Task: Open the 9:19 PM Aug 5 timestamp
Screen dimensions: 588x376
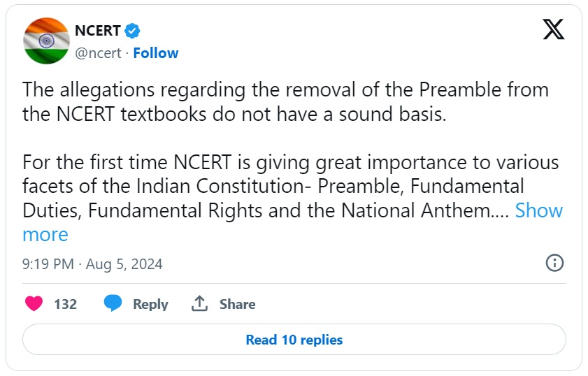Action: pyautogui.click(x=92, y=264)
